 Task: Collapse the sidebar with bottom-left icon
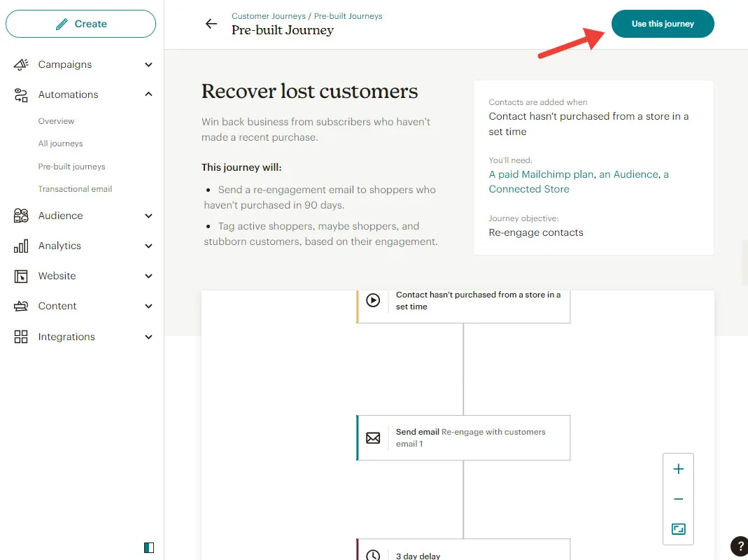(x=148, y=547)
